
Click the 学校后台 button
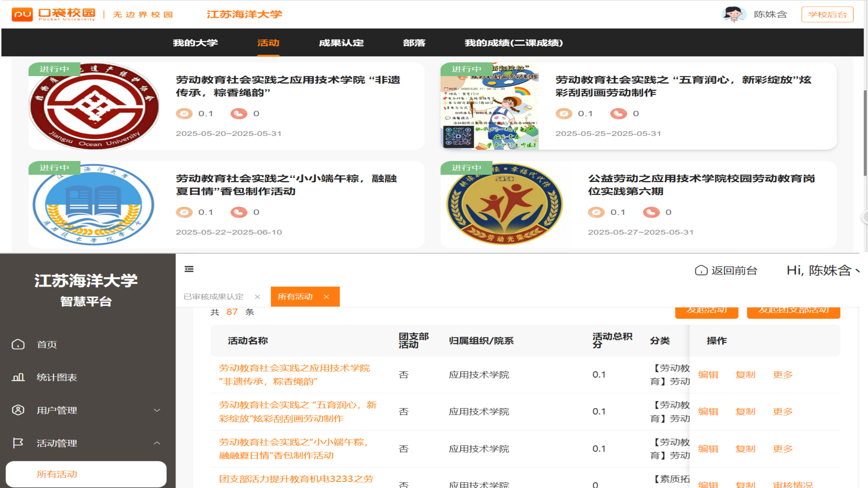pyautogui.click(x=827, y=15)
